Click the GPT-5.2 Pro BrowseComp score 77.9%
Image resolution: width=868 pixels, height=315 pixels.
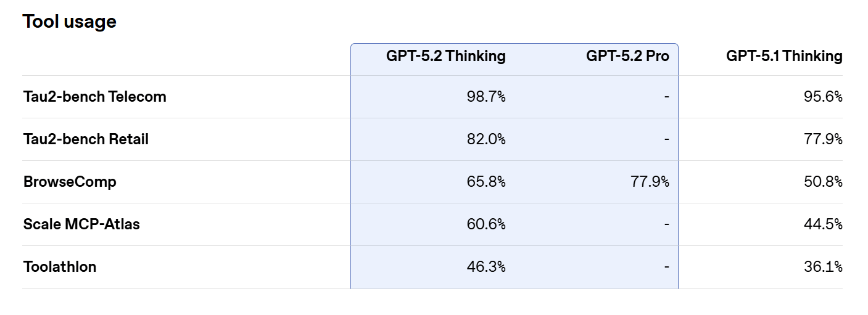tap(651, 182)
